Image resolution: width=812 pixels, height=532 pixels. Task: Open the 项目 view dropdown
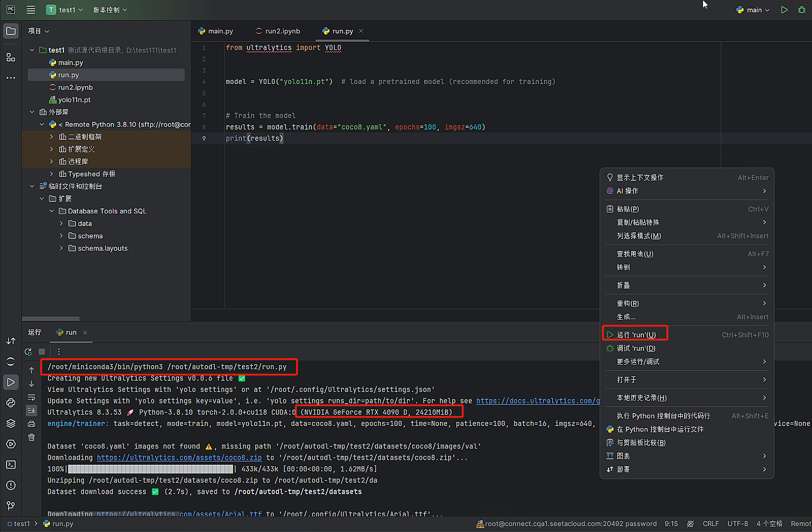click(x=39, y=31)
